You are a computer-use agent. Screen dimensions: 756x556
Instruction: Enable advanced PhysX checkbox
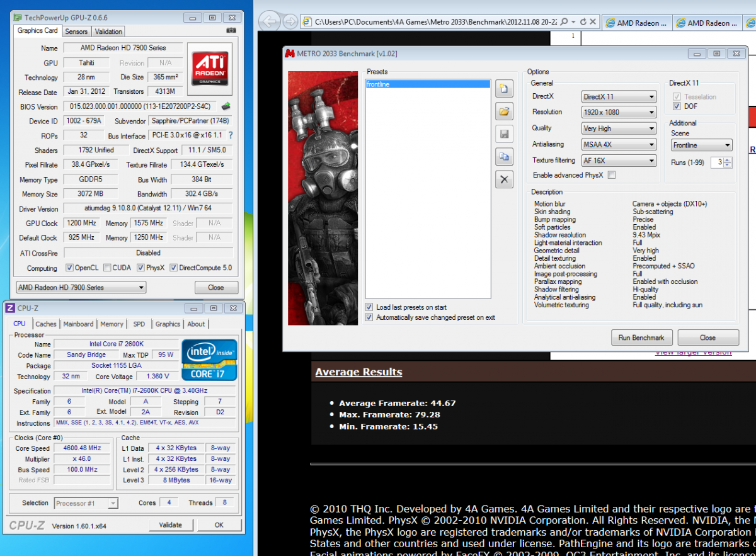(612, 175)
